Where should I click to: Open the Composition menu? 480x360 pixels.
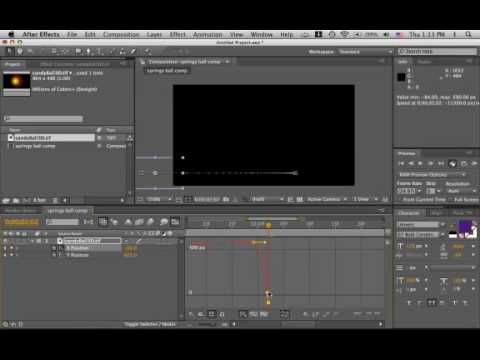pos(121,34)
